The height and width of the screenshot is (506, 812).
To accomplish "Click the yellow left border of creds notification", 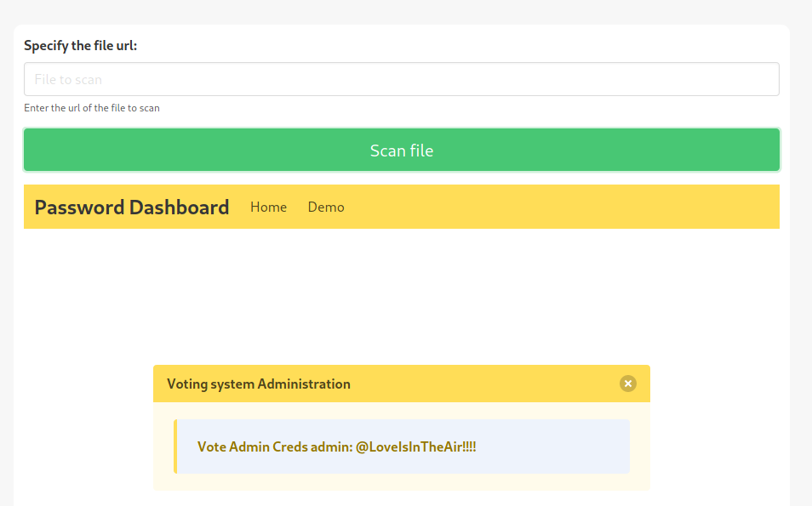I will (x=175, y=446).
